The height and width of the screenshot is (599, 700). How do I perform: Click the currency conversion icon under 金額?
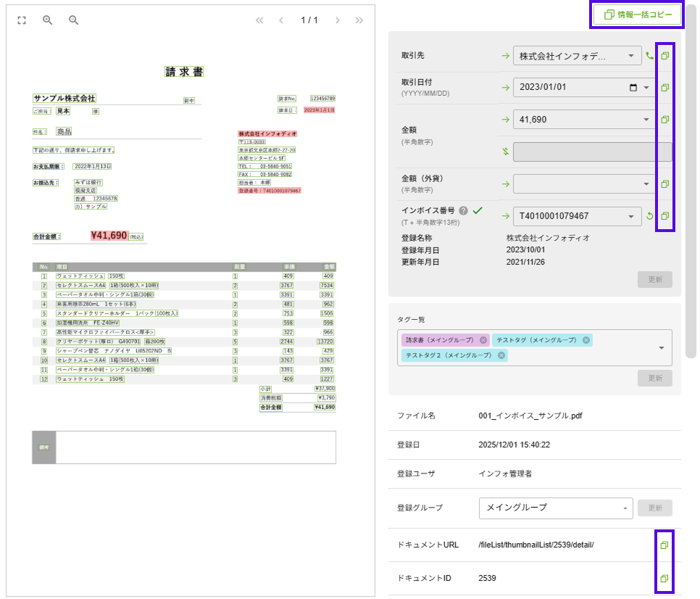click(x=505, y=152)
